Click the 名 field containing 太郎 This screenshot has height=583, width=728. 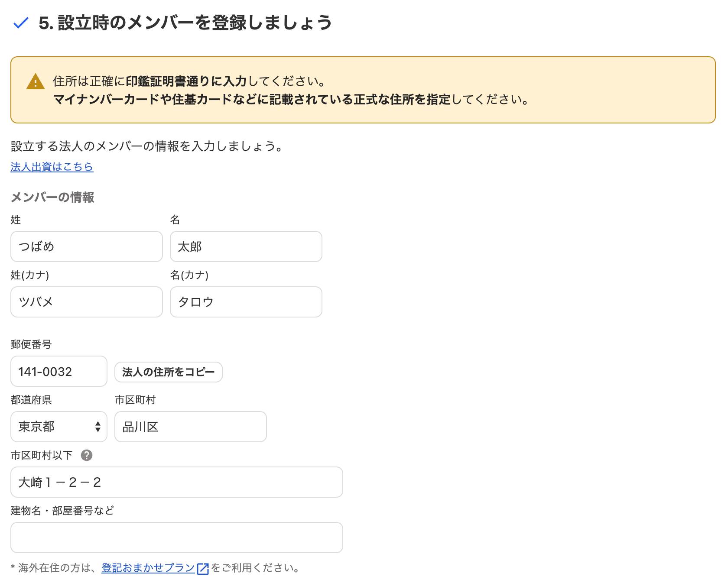[246, 246]
